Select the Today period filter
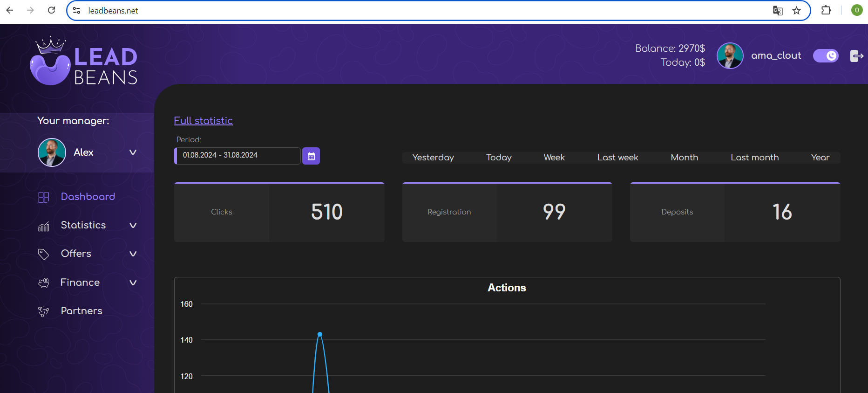 click(499, 158)
